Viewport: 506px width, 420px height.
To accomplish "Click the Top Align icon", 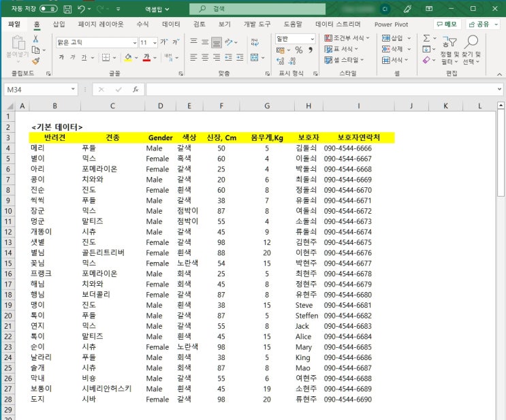I will 193,42.
